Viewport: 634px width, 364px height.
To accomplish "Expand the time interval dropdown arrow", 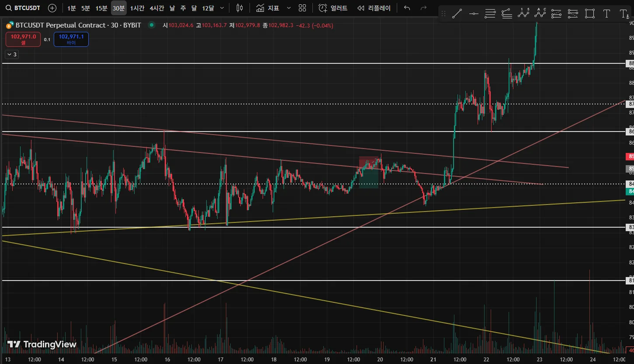I will point(222,8).
